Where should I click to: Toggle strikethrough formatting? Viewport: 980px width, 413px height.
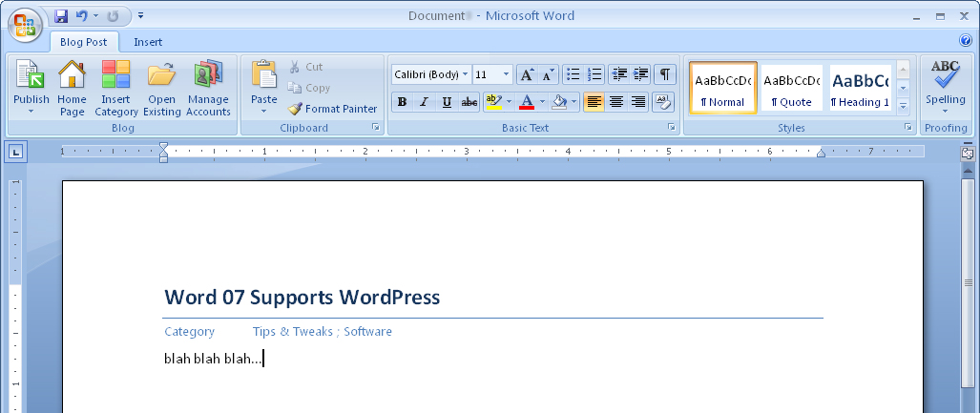[x=469, y=102]
